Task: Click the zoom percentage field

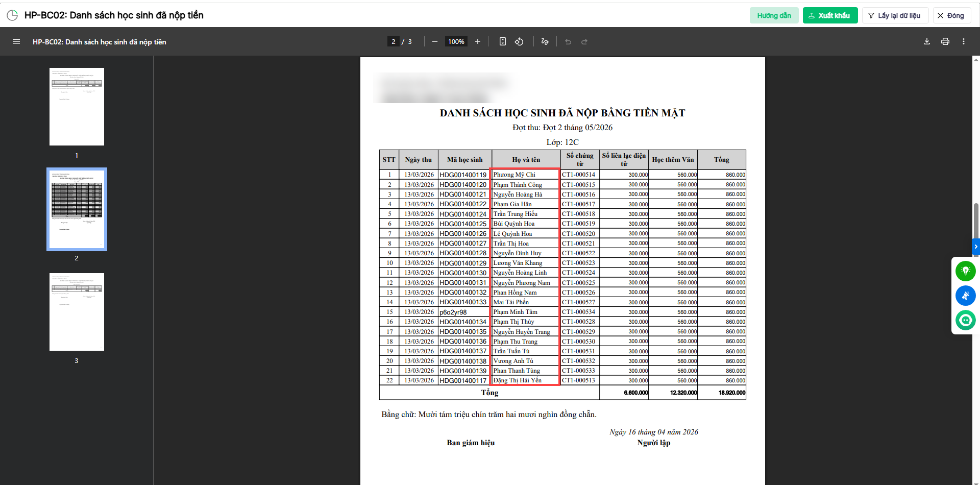Action: coord(456,42)
